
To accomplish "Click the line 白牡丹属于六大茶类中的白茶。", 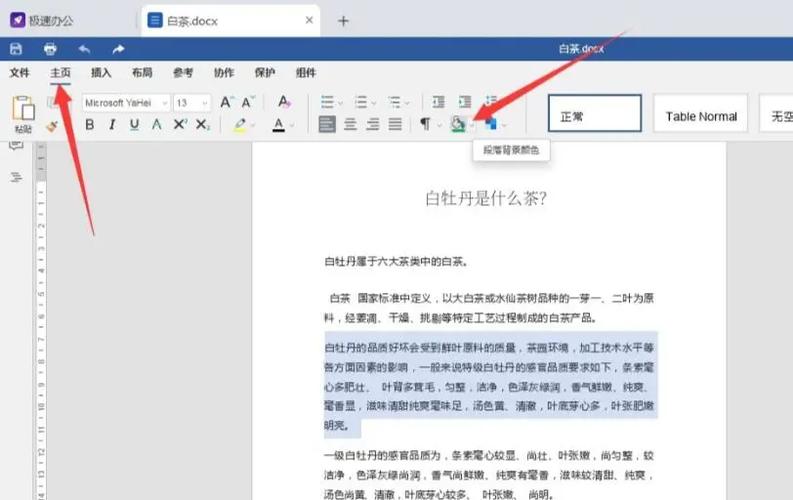I will click(397, 262).
